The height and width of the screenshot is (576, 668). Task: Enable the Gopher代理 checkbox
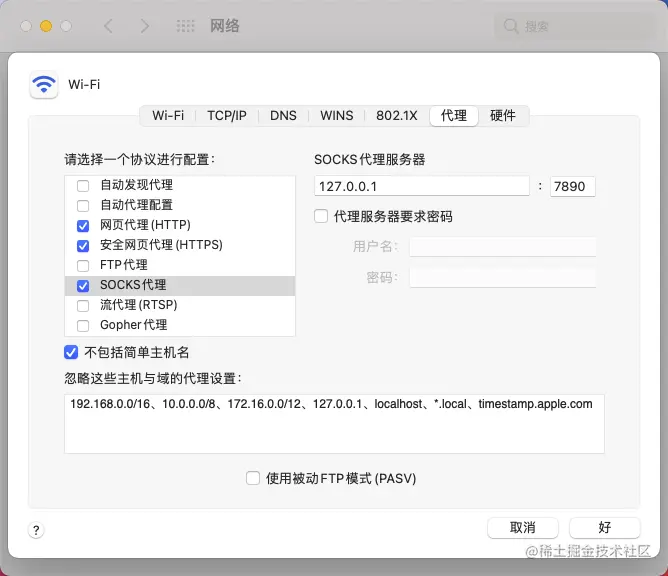coord(83,326)
